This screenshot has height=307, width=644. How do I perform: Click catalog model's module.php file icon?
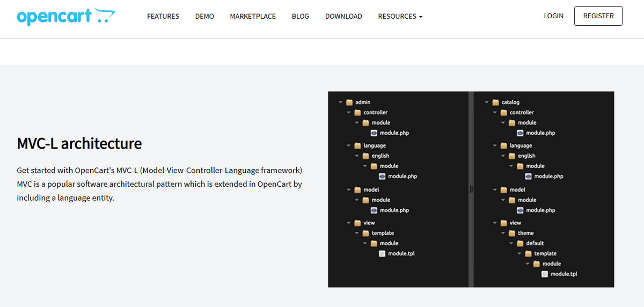click(x=520, y=210)
